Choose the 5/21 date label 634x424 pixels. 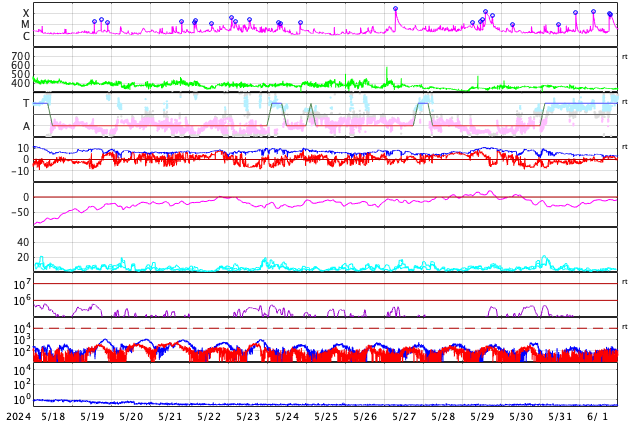click(170, 417)
